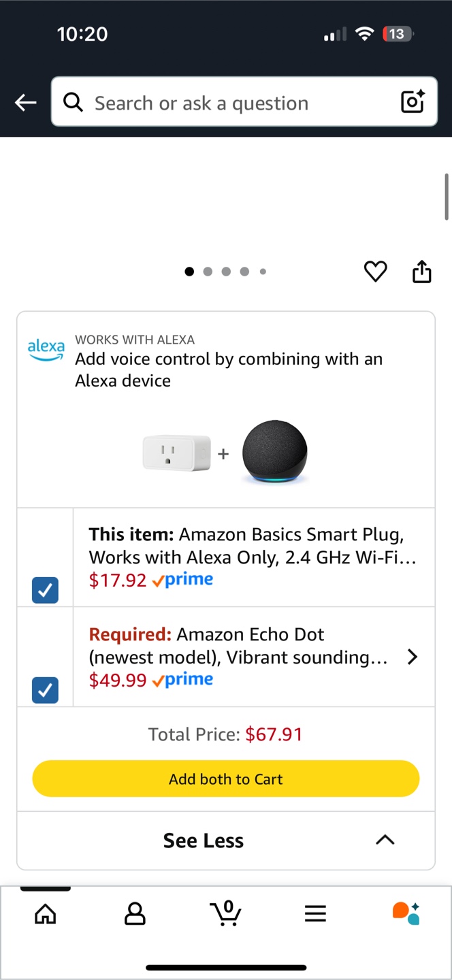Go to Home tab icon
This screenshot has width=452, height=980.
(x=46, y=914)
